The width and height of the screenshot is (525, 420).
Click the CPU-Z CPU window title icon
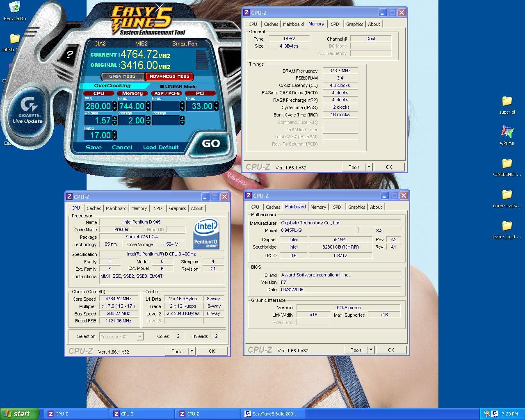click(x=69, y=197)
